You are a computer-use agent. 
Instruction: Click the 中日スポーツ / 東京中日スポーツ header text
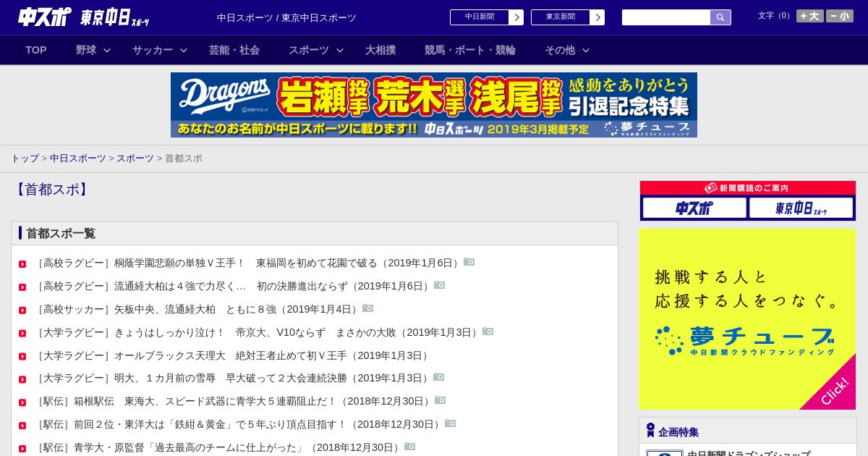pyautogui.click(x=286, y=17)
